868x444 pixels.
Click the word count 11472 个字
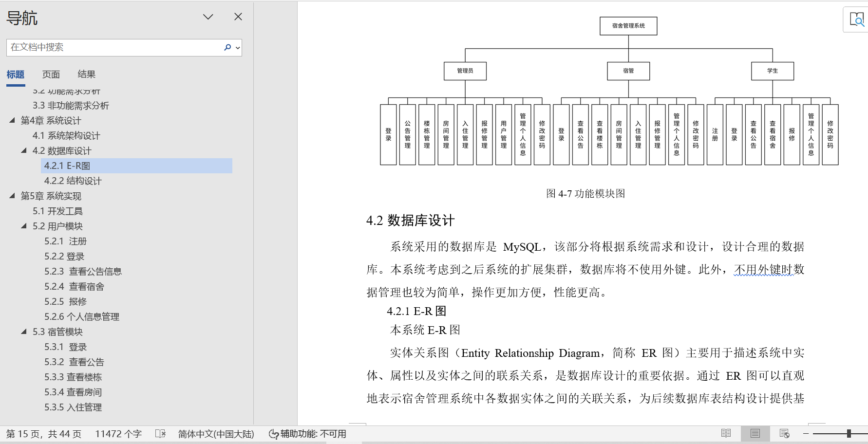118,434
